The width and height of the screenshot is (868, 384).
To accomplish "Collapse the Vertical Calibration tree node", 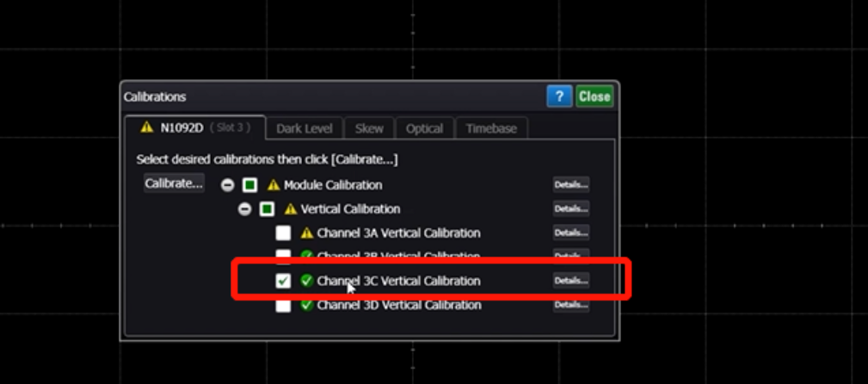I will point(245,209).
